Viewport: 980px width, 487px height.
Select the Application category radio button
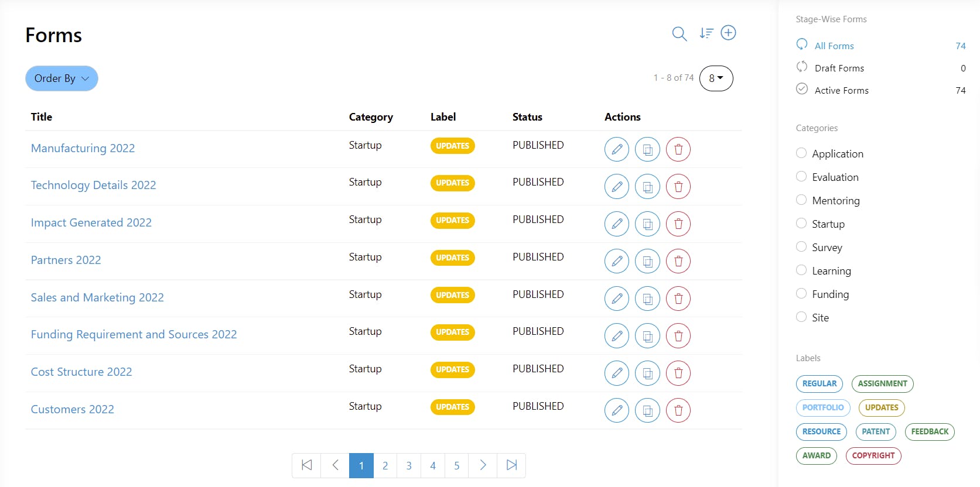point(801,153)
